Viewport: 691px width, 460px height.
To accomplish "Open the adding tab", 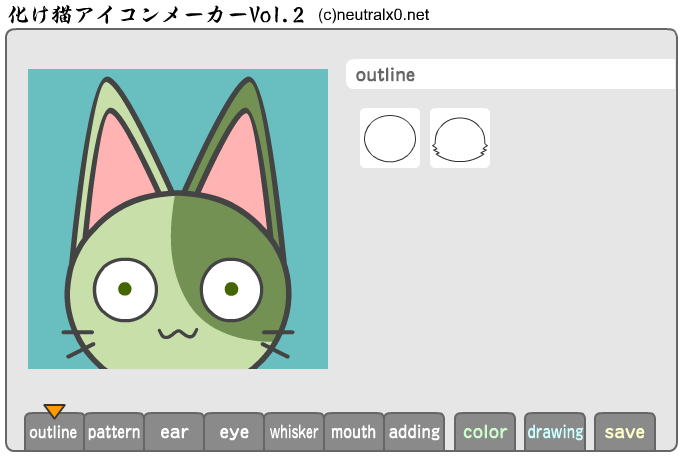I will 414,432.
